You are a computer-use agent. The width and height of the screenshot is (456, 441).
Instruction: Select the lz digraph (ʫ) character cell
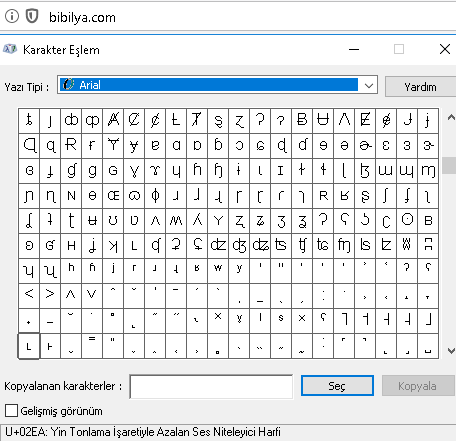[x=386, y=246]
